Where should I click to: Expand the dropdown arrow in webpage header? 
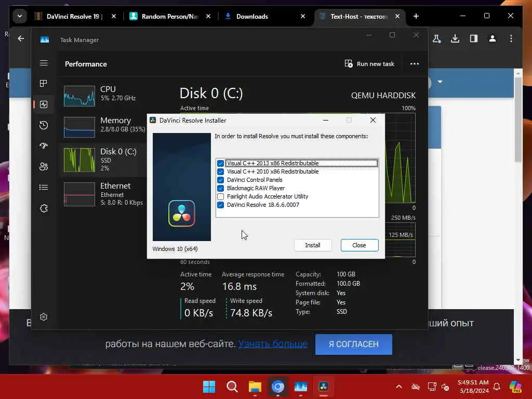440,82
